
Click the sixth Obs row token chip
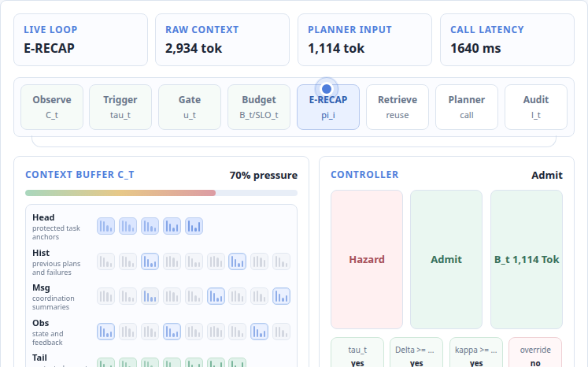(216, 332)
